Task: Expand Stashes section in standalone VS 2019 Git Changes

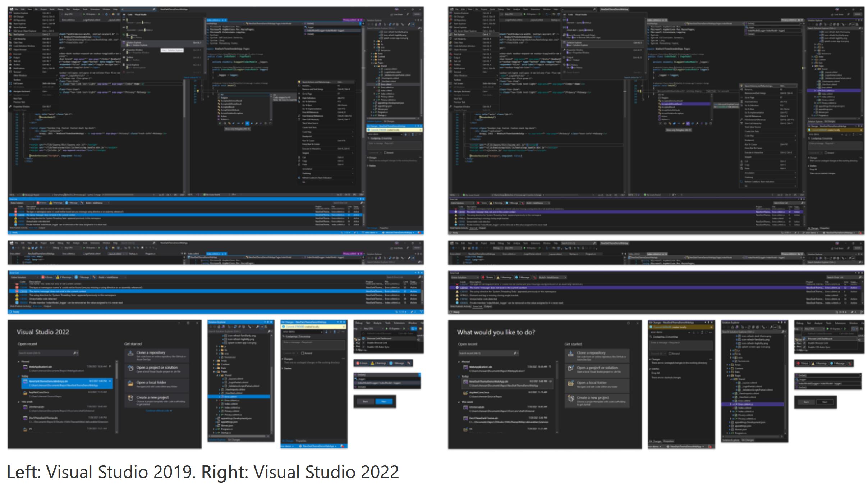Action: 283,368
